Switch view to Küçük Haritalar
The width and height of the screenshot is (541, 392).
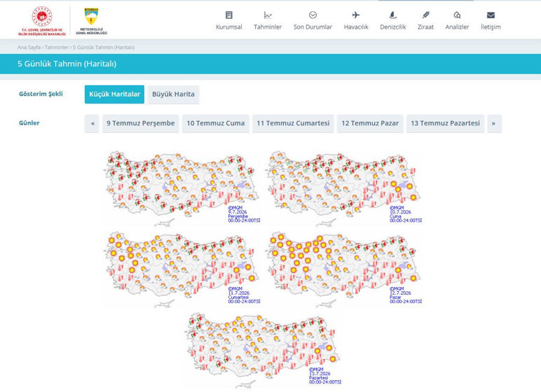(114, 94)
